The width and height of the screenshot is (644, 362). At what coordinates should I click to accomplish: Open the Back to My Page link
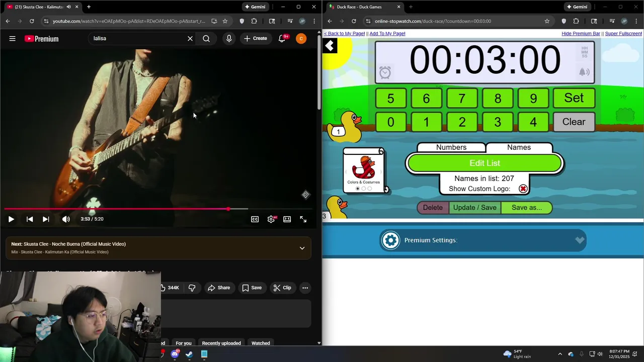coord(344,34)
